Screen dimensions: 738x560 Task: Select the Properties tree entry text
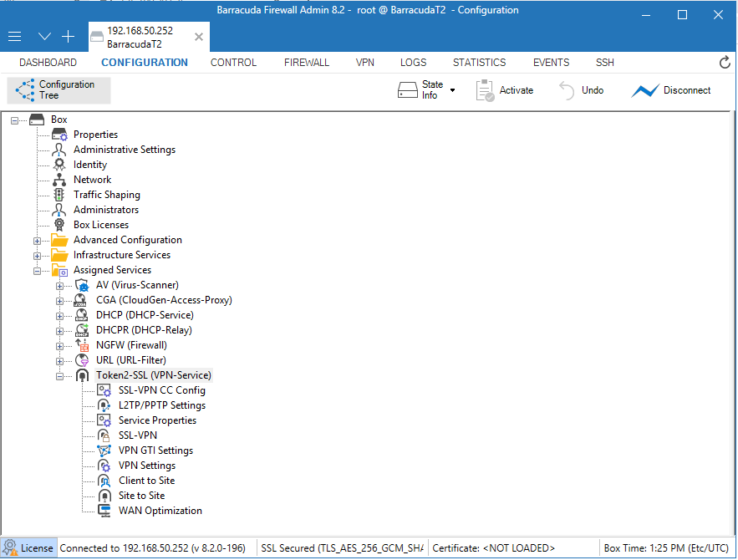click(95, 135)
